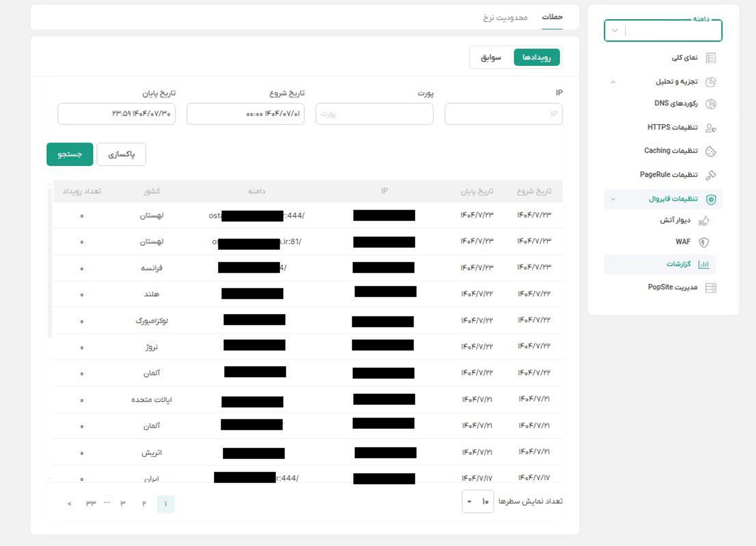Click the تنظیمات PageRule icon
This screenshot has width=756, height=546.
click(711, 175)
